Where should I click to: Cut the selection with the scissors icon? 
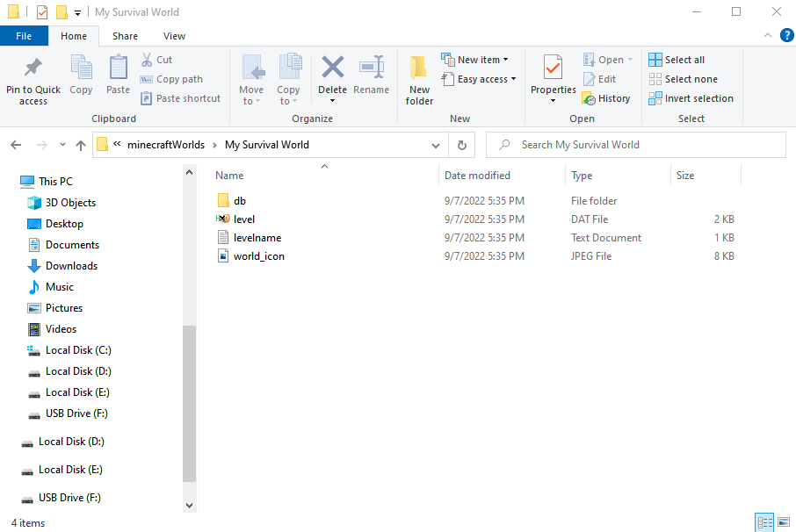[147, 60]
